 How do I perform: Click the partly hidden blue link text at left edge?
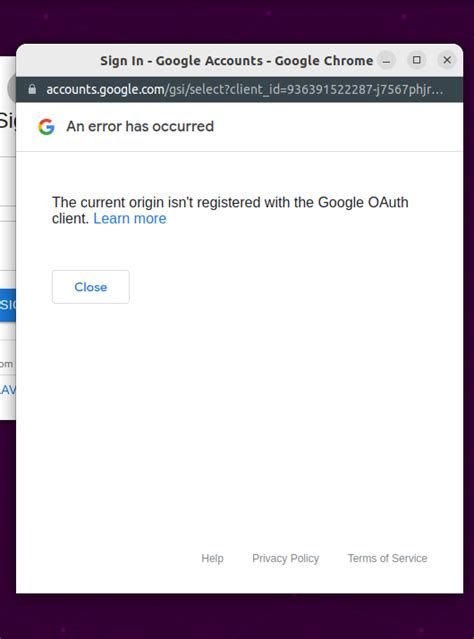(x=8, y=390)
